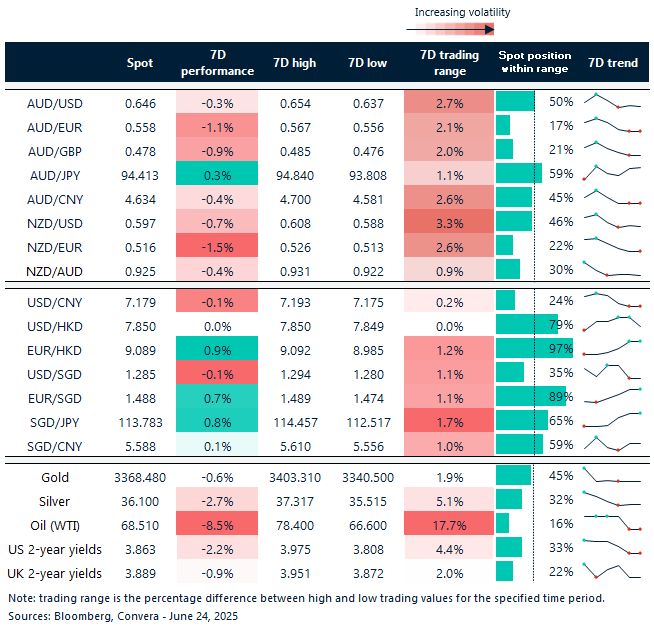Click the Sources: Bloomberg, Convera footer text
654x631 pixels.
pyautogui.click(x=123, y=616)
